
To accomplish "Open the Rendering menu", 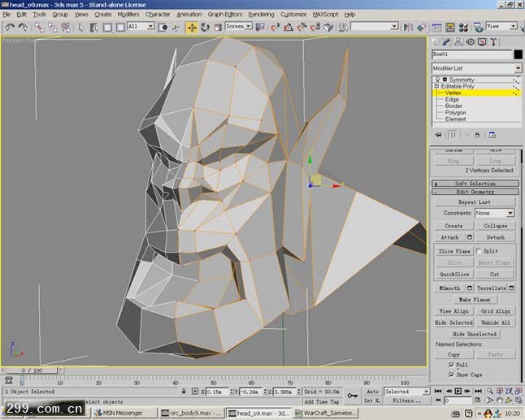I will [261, 15].
